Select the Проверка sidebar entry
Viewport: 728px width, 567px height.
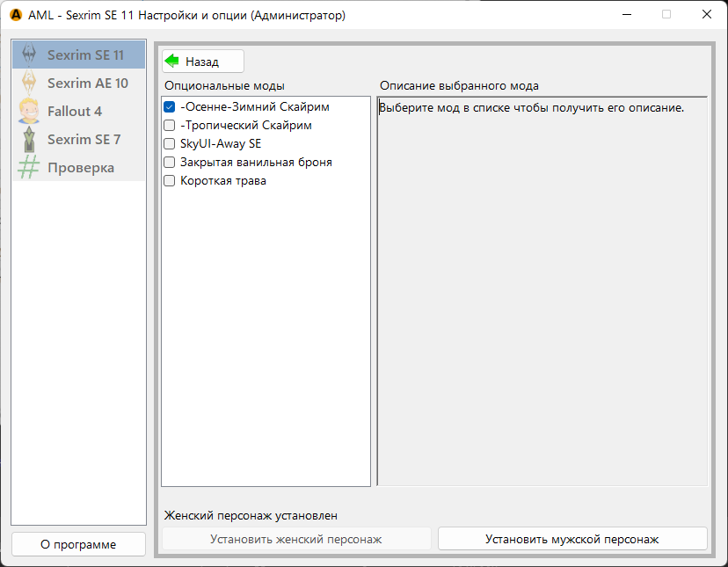coord(80,168)
